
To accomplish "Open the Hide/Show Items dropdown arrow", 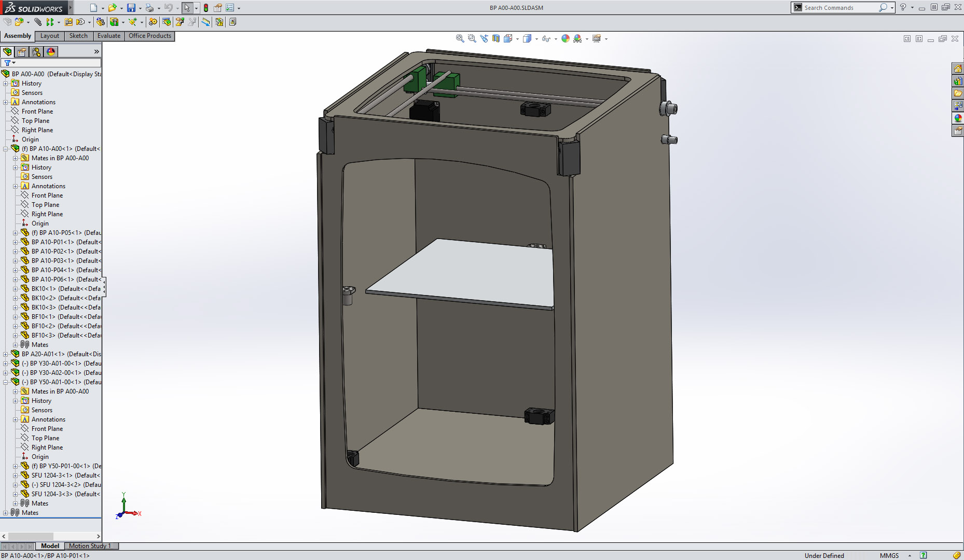I will tap(556, 39).
